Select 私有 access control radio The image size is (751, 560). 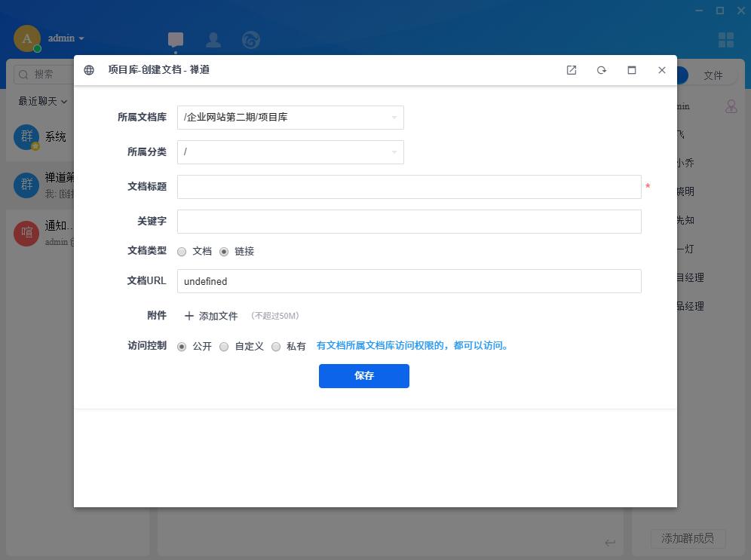click(276, 347)
